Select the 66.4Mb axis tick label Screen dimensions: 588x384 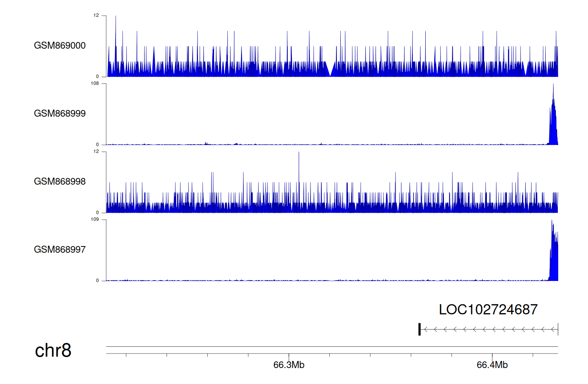[x=492, y=365]
